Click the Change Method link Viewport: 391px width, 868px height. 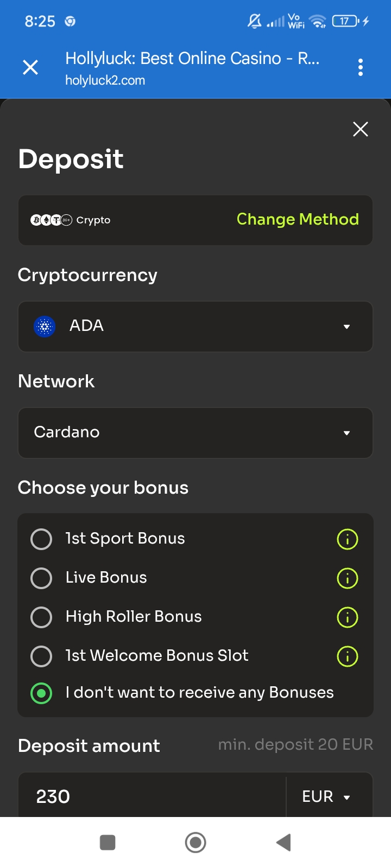pyautogui.click(x=298, y=219)
